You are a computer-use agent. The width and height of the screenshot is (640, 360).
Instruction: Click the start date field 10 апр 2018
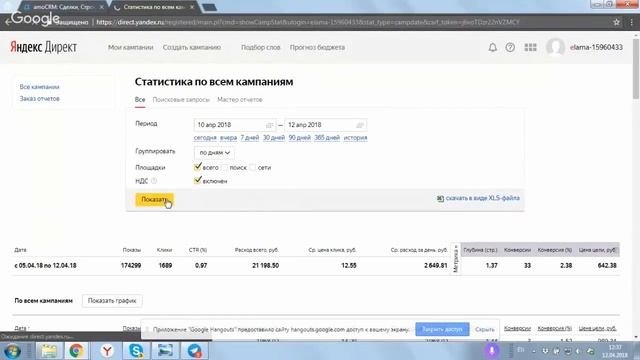(x=235, y=125)
